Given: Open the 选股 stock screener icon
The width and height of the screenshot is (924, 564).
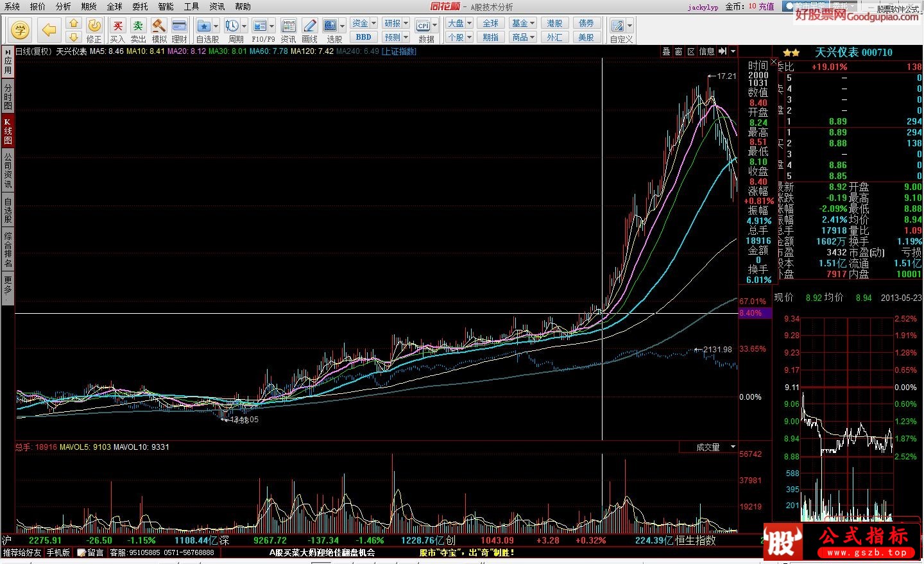Looking at the screenshot, I should [330, 26].
